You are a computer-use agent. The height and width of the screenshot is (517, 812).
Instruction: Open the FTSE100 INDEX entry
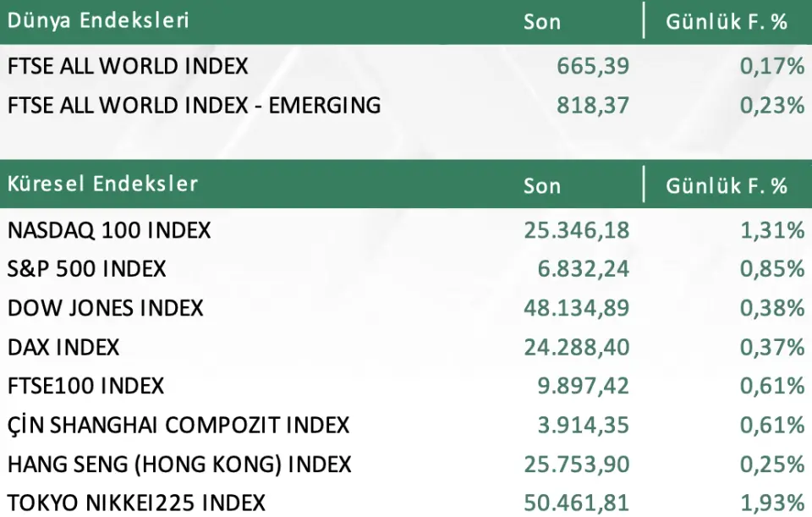[85, 386]
